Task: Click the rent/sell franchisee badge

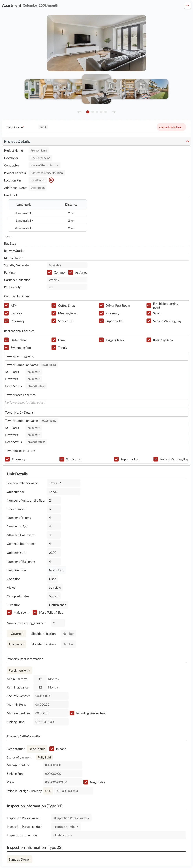Action: [171, 127]
